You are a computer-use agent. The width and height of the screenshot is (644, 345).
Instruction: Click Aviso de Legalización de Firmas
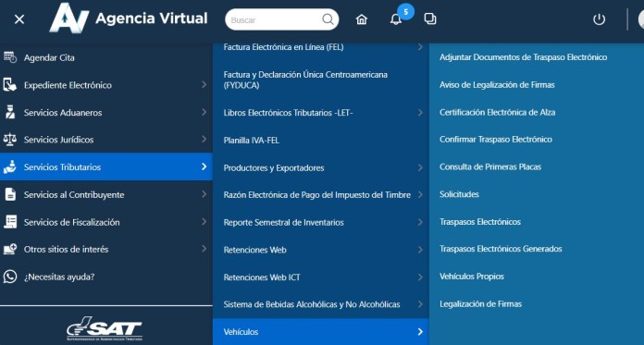(x=497, y=84)
